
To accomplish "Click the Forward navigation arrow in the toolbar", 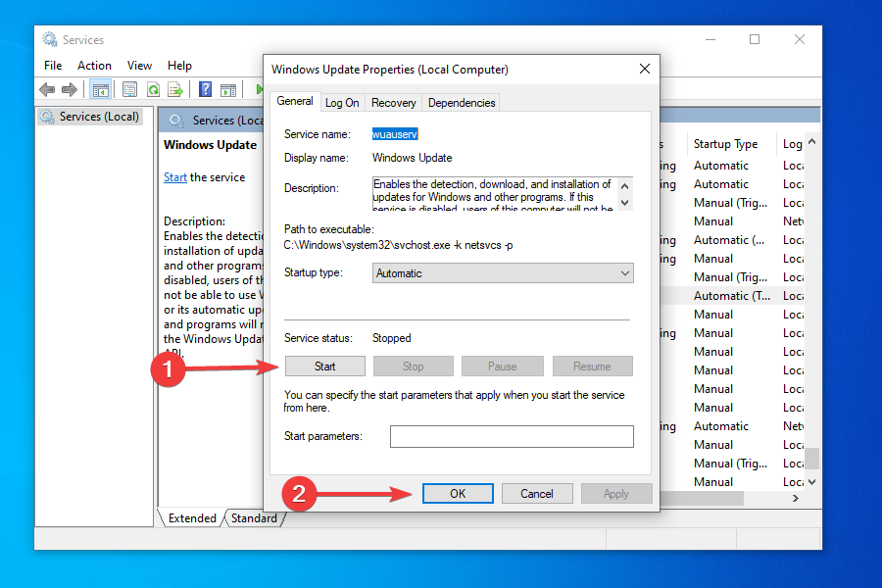I will point(71,89).
